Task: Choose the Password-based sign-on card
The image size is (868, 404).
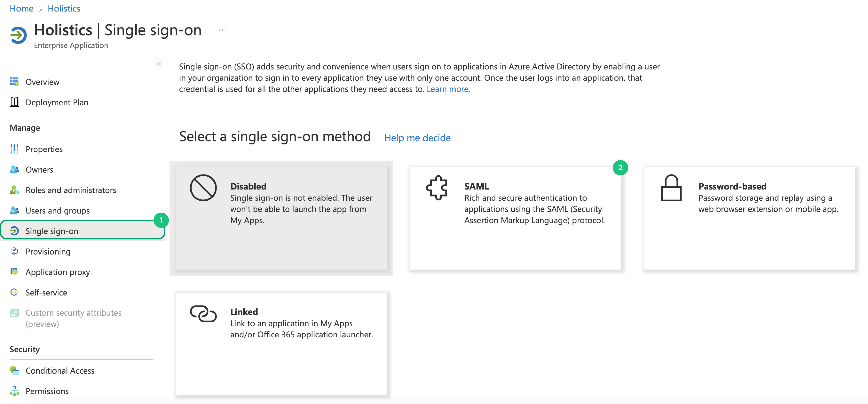Action: click(x=749, y=218)
